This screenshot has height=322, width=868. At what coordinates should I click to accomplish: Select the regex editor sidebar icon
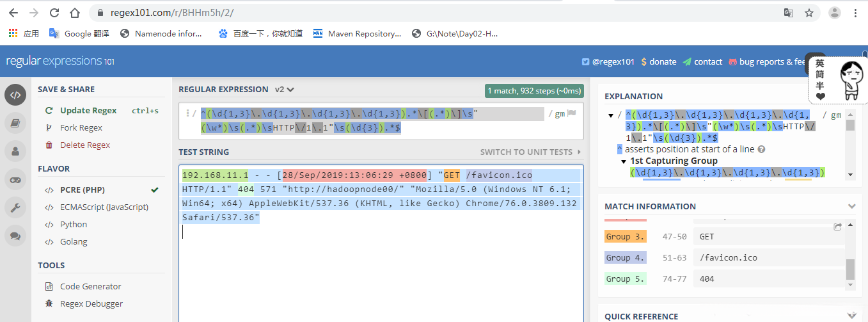click(15, 95)
